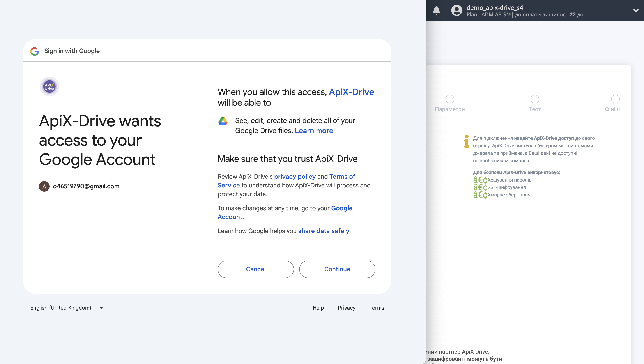644x364 pixels.
Task: Click the Google Drive icon beside permissions
Action: click(223, 121)
